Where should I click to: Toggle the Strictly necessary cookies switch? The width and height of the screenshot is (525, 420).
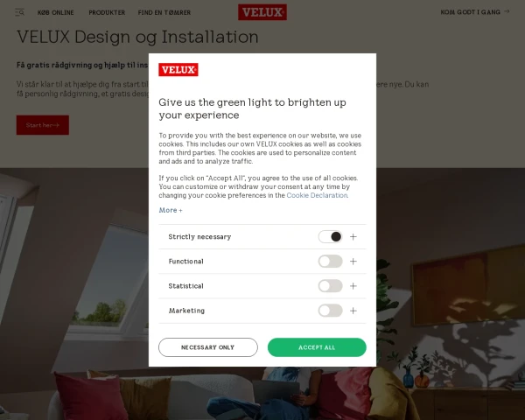pyautogui.click(x=330, y=237)
